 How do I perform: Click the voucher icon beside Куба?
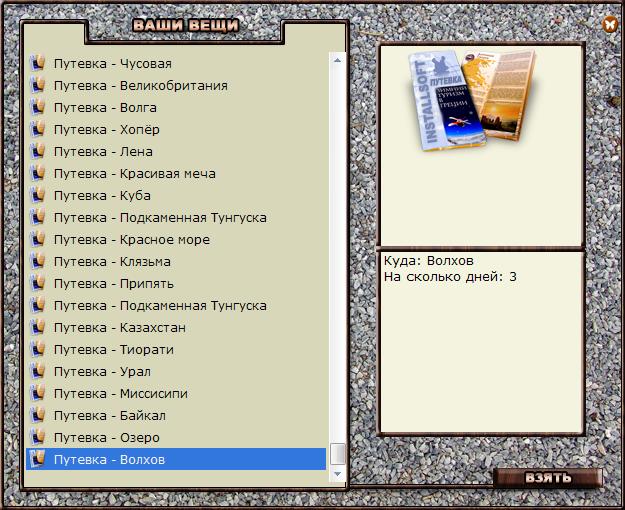[37, 195]
